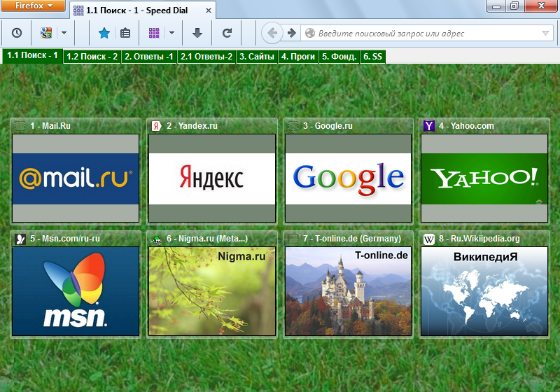Click the Wikipedia 'W' favicon
This screenshot has width=560, height=392.
pyautogui.click(x=428, y=239)
